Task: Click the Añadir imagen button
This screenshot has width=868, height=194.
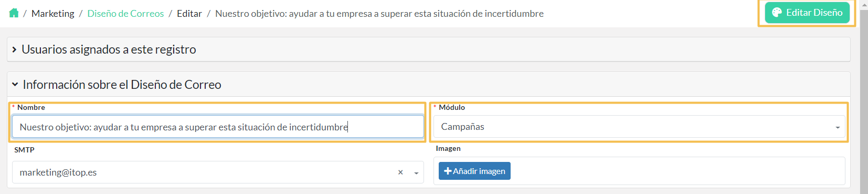Action: (474, 171)
